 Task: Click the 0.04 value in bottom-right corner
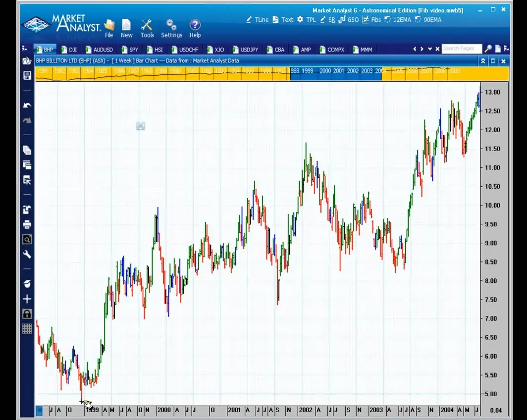click(496, 410)
